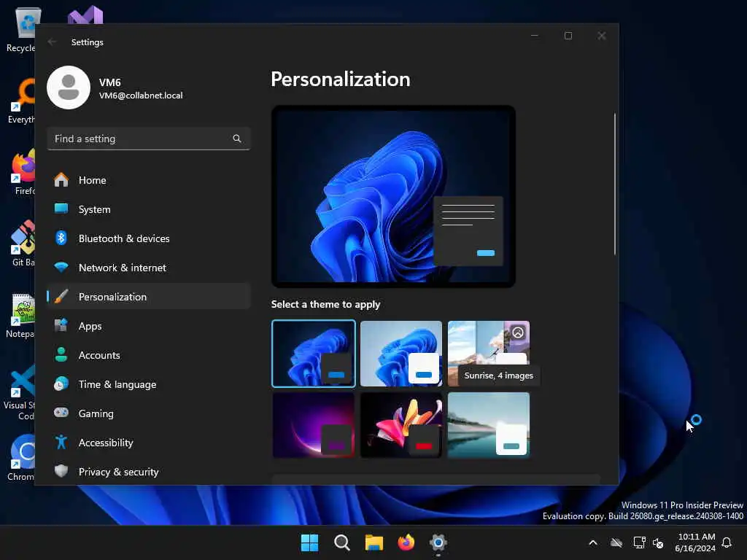Select the Firefox desktop shortcut
The height and width of the screenshot is (560, 747).
(x=21, y=172)
